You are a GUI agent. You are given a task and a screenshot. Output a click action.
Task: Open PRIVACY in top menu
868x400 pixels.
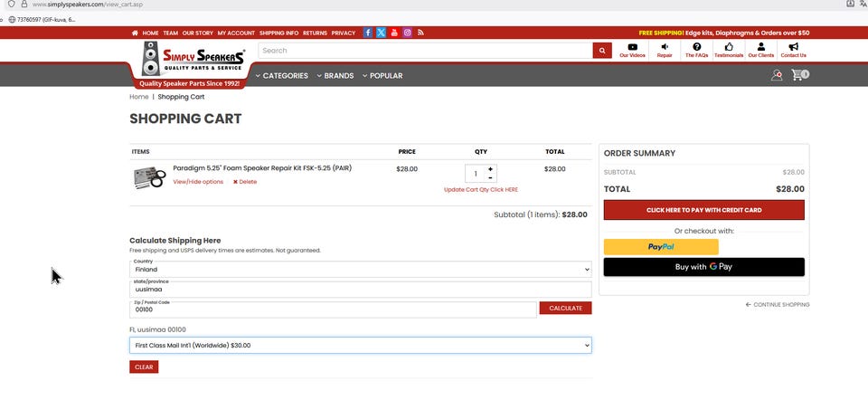coord(344,33)
